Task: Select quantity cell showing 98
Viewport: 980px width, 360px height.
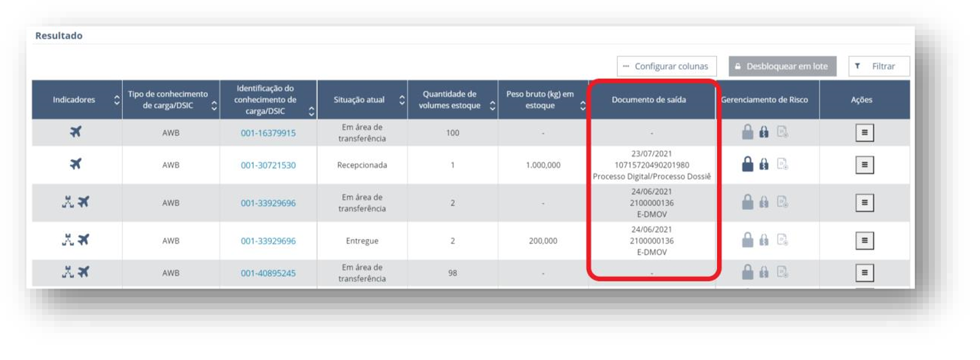Action: pyautogui.click(x=453, y=273)
